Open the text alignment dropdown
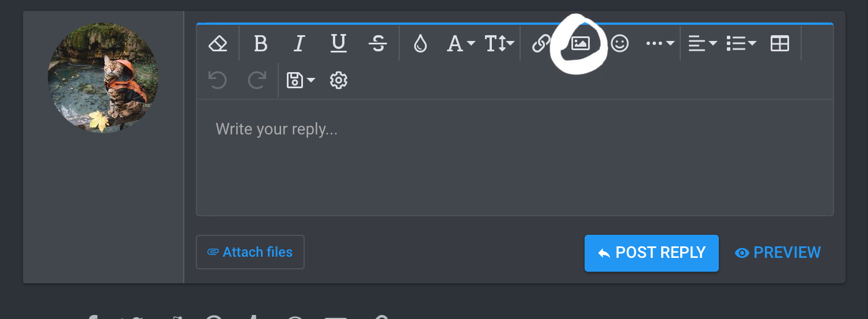 tap(703, 44)
